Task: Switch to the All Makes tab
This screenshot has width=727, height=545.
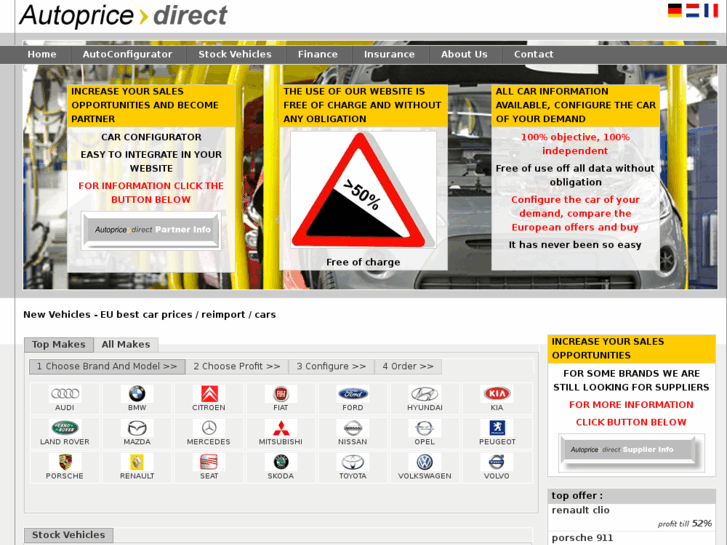Action: tap(126, 345)
